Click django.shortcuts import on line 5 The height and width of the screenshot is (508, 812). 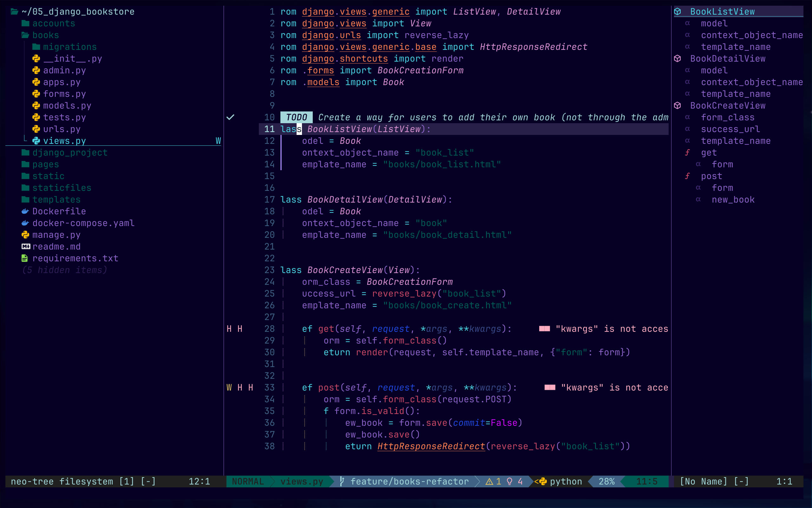click(345, 59)
